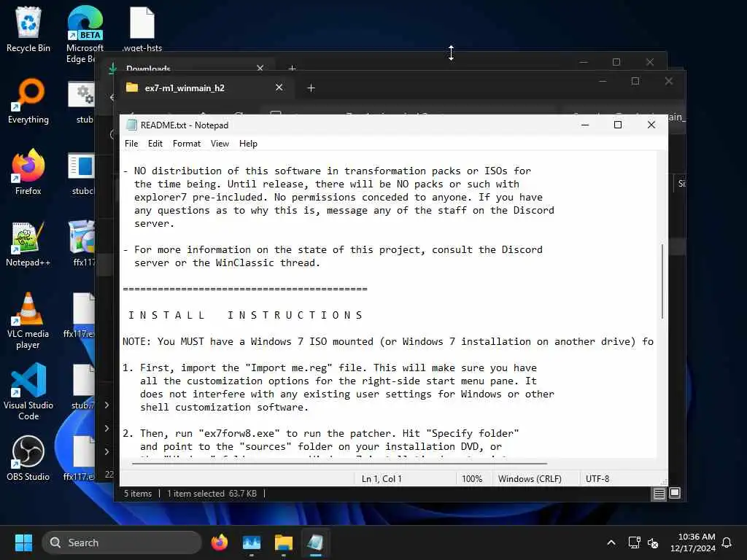
Task: Open muted volume tray icon
Action: pos(653,542)
